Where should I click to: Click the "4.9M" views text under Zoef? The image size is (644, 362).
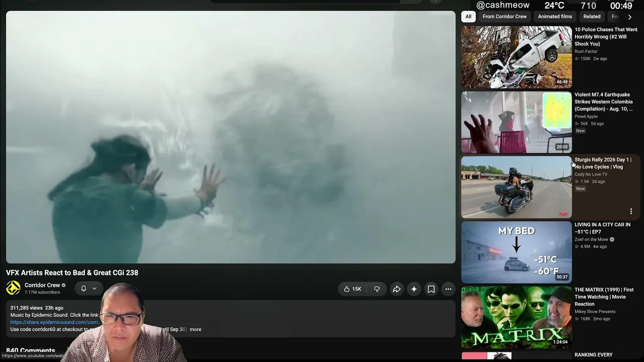[x=585, y=247]
